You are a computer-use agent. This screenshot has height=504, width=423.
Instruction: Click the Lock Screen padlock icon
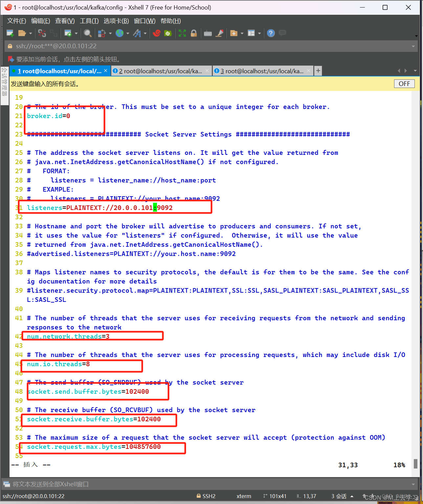coord(194,33)
